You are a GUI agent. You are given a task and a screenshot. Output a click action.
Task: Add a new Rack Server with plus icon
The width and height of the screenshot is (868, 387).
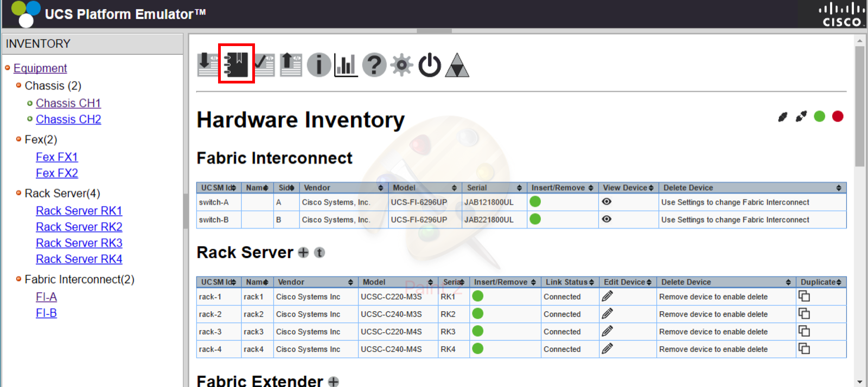(x=303, y=253)
